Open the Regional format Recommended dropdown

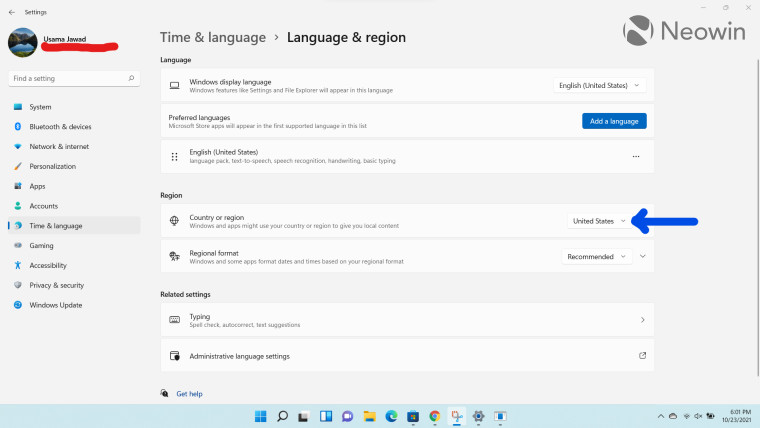click(x=597, y=256)
